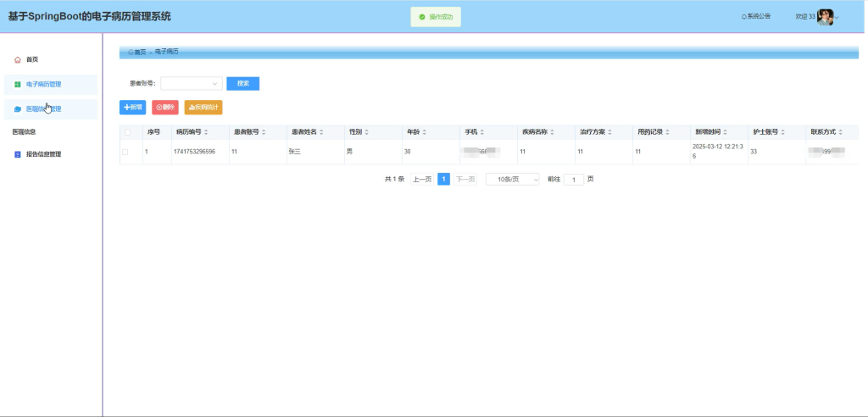Sort by 新增时间 column arrows

[x=725, y=132]
